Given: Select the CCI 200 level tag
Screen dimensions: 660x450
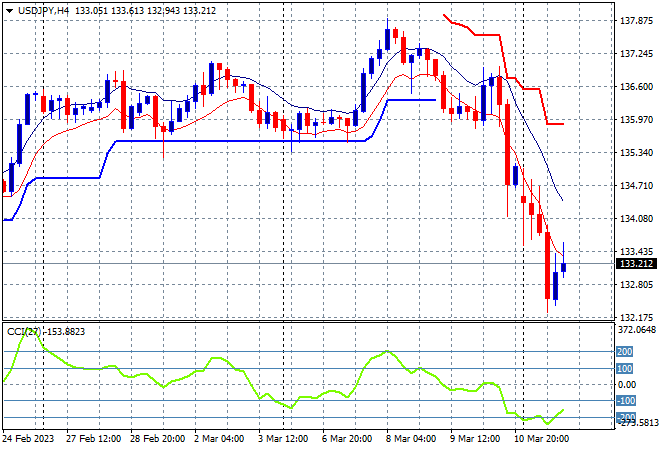Looking at the screenshot, I should pos(624,351).
